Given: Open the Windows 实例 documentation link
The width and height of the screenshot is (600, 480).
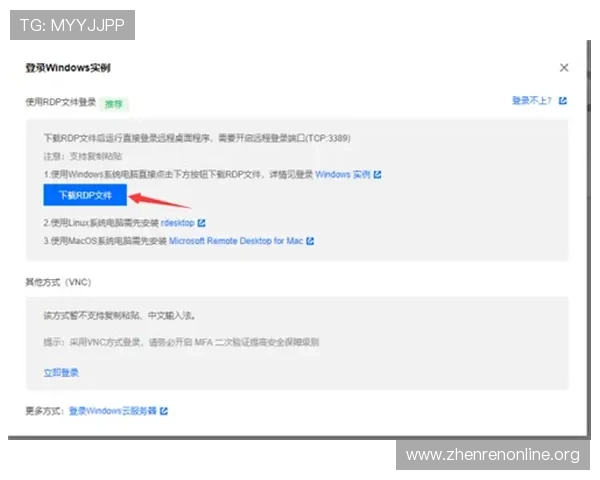Looking at the screenshot, I should [342, 175].
